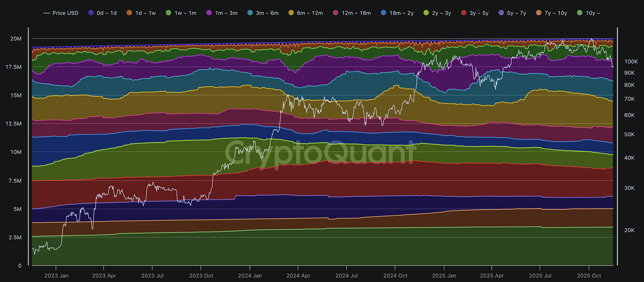
Task: Toggle the 0d ~ 1d legend series
Action: [x=102, y=13]
